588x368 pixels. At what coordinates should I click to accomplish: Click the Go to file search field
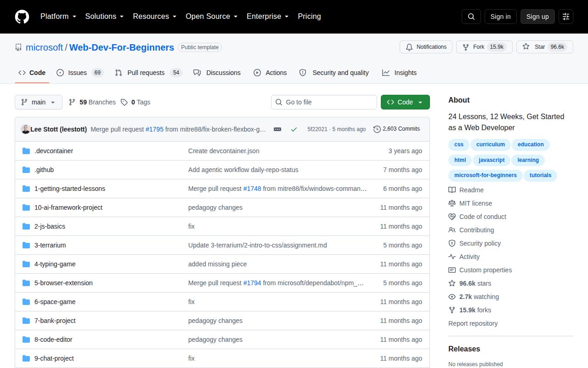coord(324,102)
